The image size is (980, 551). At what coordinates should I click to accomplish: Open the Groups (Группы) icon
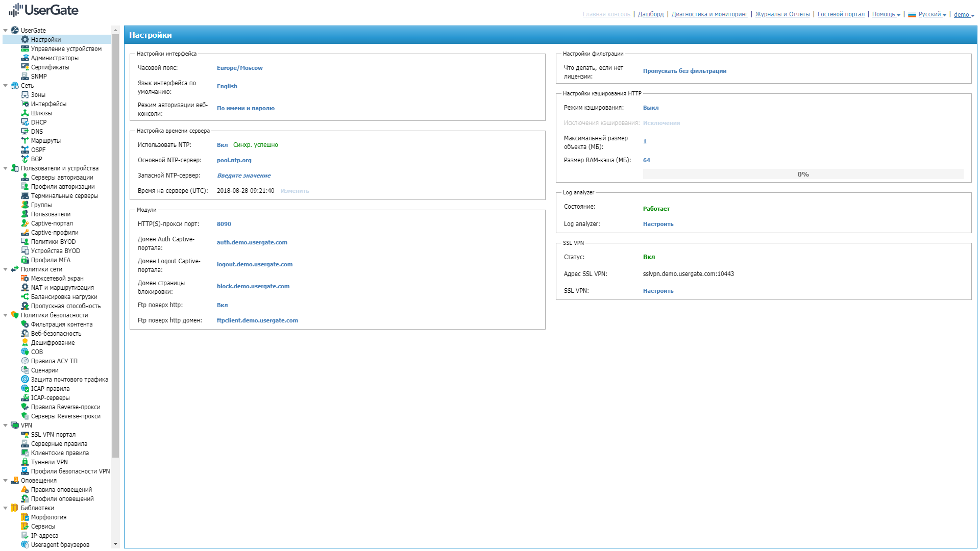(24, 205)
